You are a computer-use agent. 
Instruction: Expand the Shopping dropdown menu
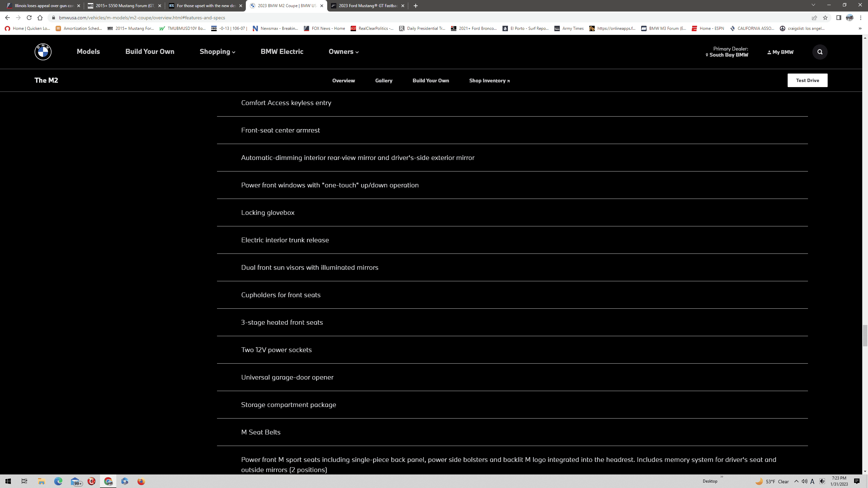[x=217, y=52]
